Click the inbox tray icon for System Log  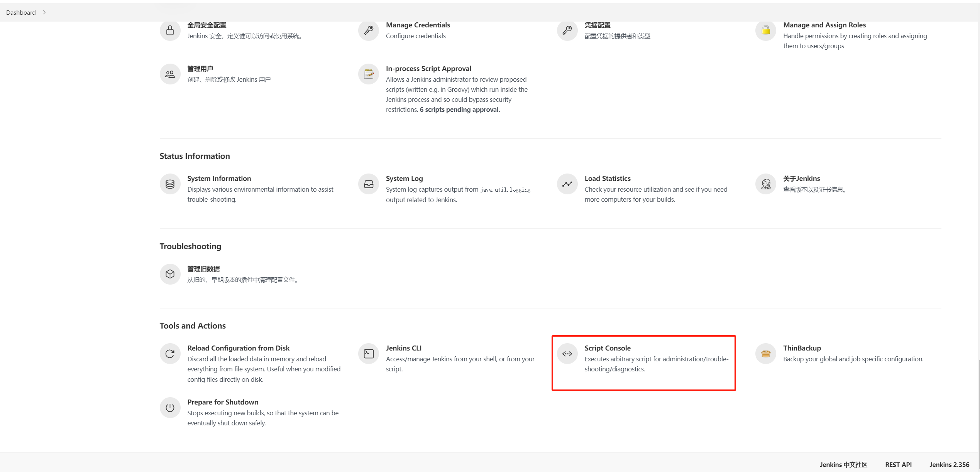click(369, 184)
